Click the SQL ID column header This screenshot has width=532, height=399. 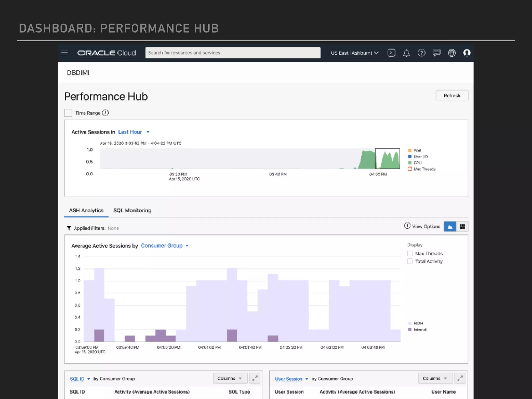coord(77,392)
